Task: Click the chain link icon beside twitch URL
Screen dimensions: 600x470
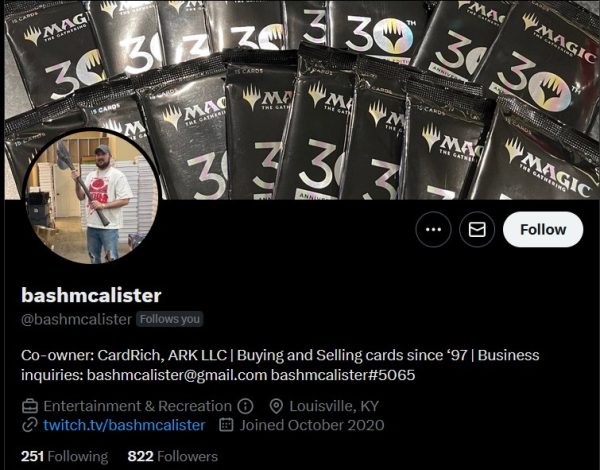Action: coord(29,425)
